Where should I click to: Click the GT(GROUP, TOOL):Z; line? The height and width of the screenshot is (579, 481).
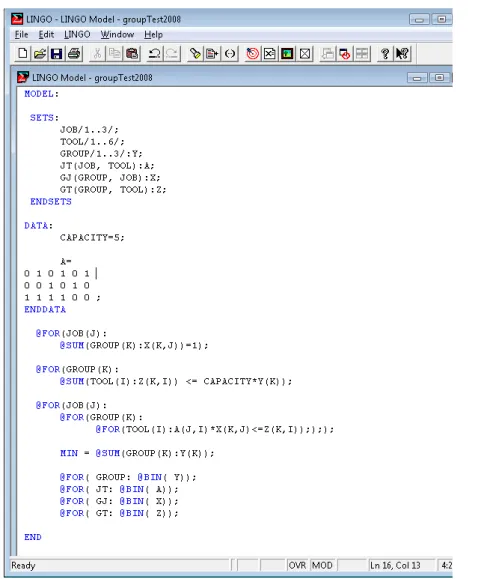(113, 189)
